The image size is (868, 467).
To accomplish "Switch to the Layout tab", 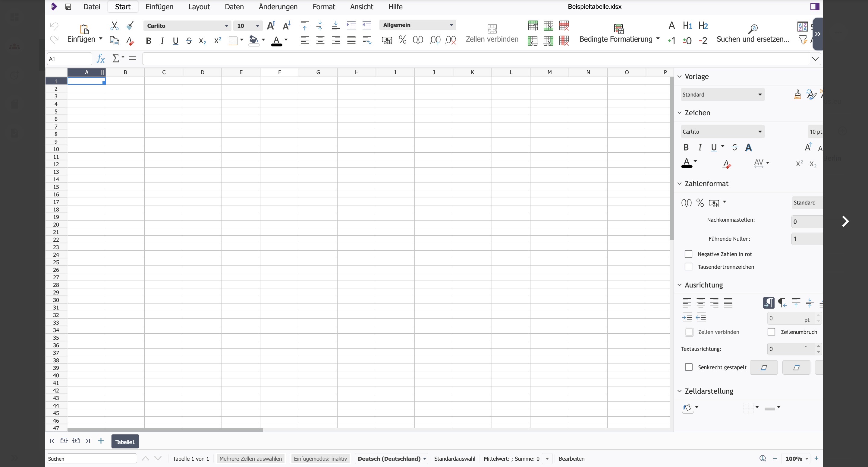I will 199,7.
